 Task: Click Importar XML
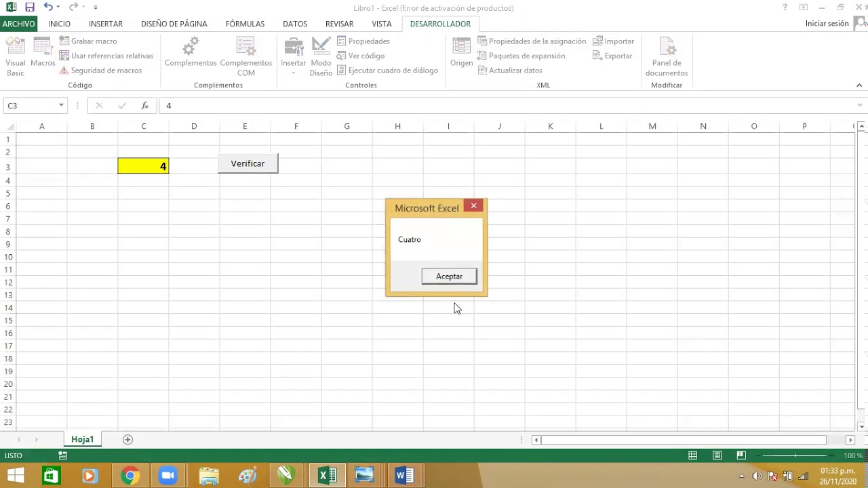(614, 41)
